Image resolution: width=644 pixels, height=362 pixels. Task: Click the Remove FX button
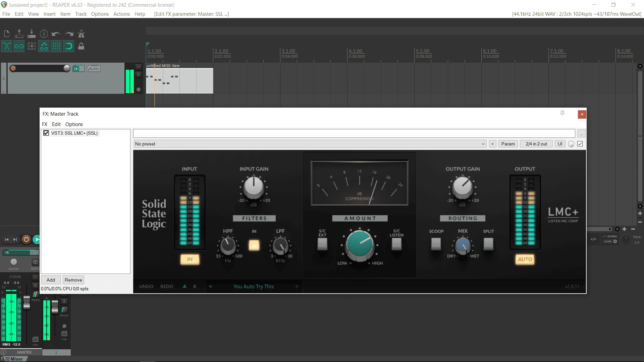click(x=73, y=280)
